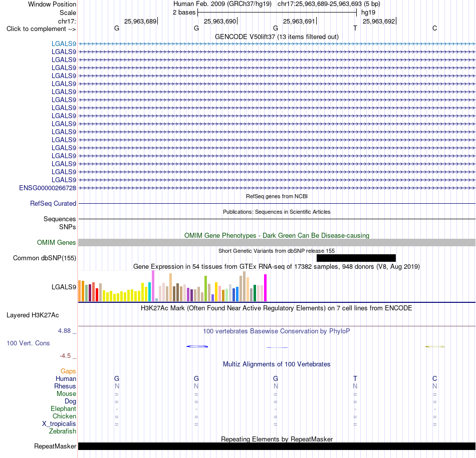Click the gray OMIM Genes item bar
The image size is (476, 458).
[x=277, y=242]
